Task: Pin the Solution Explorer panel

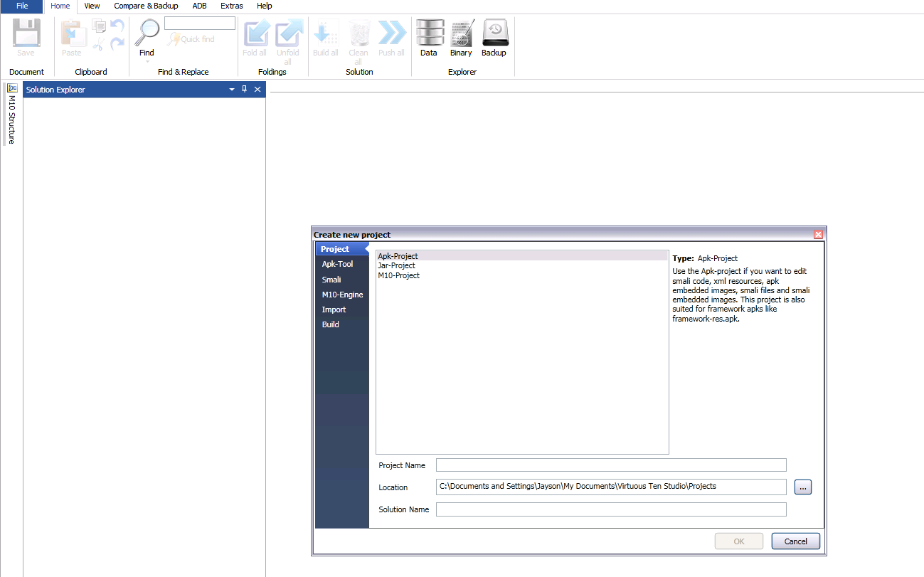Action: click(x=245, y=90)
